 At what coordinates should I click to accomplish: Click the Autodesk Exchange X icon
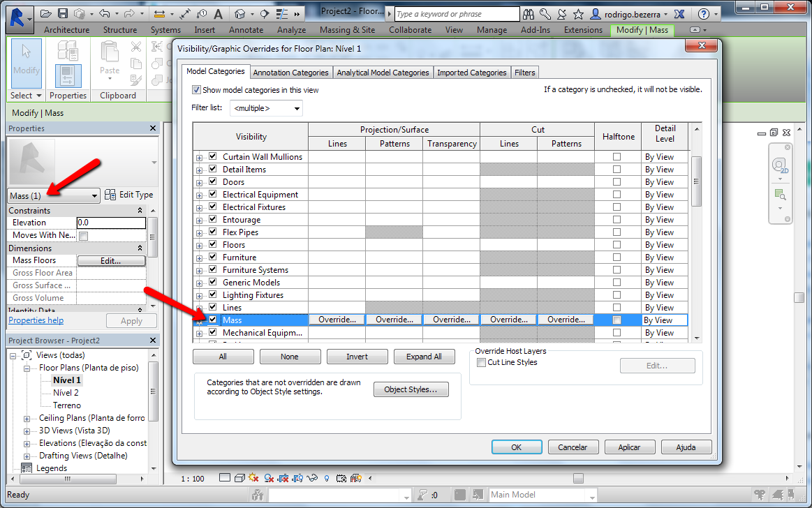679,14
